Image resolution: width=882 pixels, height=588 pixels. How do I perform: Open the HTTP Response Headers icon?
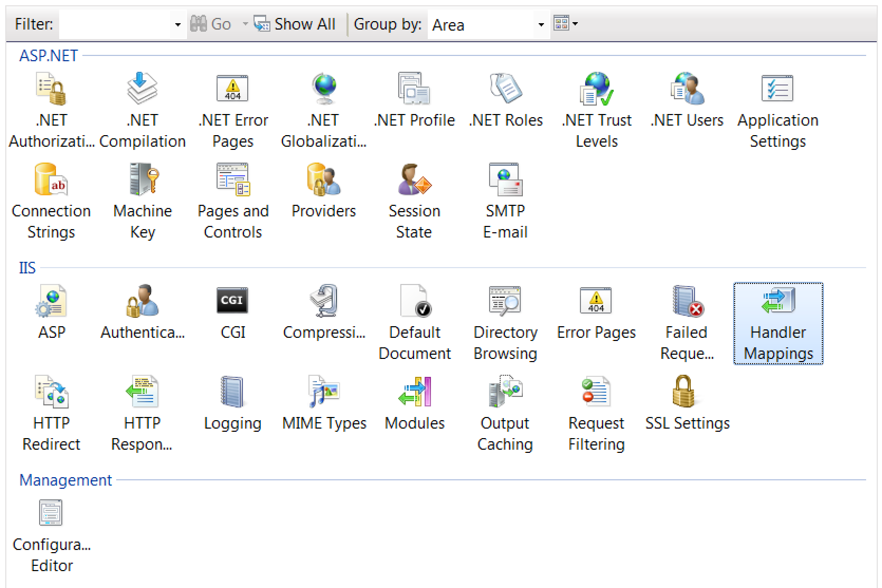[142, 392]
